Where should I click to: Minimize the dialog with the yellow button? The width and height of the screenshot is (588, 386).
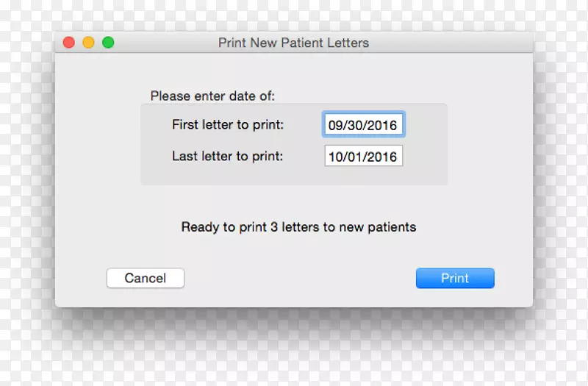[x=88, y=43]
